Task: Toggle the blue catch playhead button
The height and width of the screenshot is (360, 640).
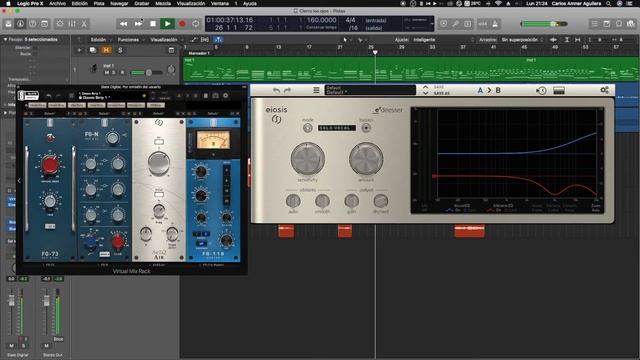Action: 218,40
